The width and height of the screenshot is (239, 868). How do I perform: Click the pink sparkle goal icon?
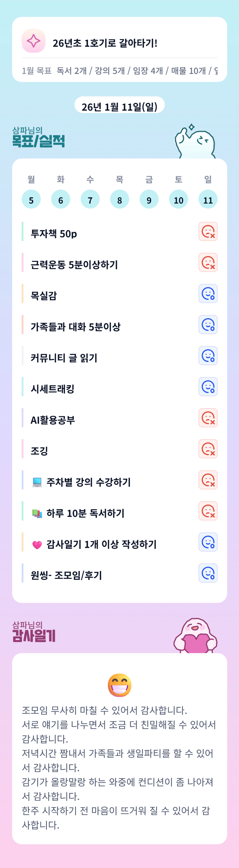(x=33, y=41)
